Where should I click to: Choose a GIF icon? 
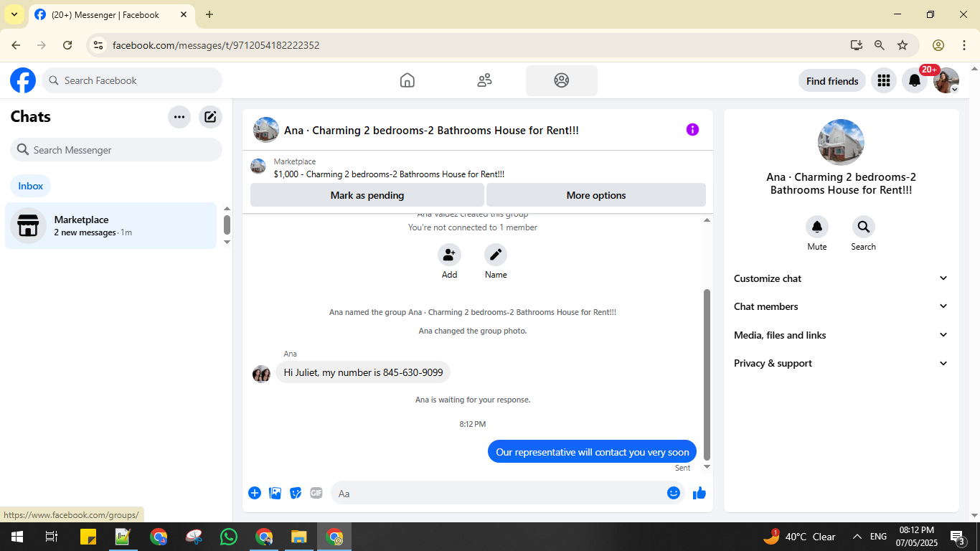(x=316, y=493)
